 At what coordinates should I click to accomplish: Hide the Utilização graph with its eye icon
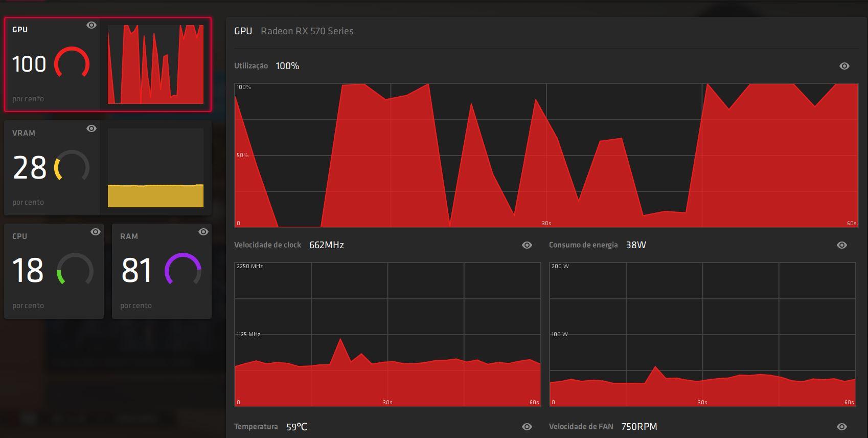pyautogui.click(x=844, y=66)
